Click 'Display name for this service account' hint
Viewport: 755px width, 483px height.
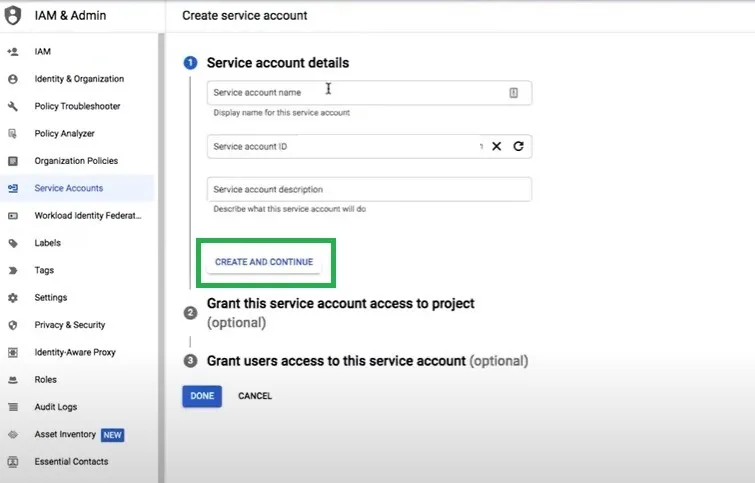[x=282, y=113]
